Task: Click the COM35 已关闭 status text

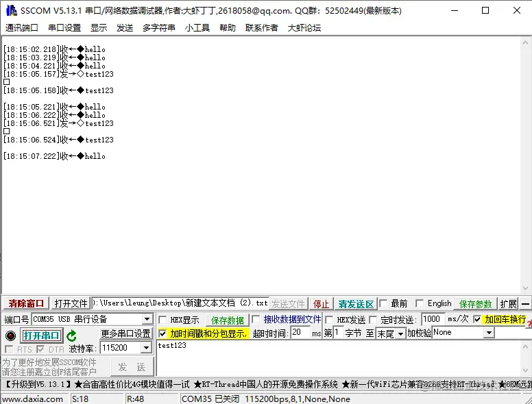Action: click(x=210, y=399)
